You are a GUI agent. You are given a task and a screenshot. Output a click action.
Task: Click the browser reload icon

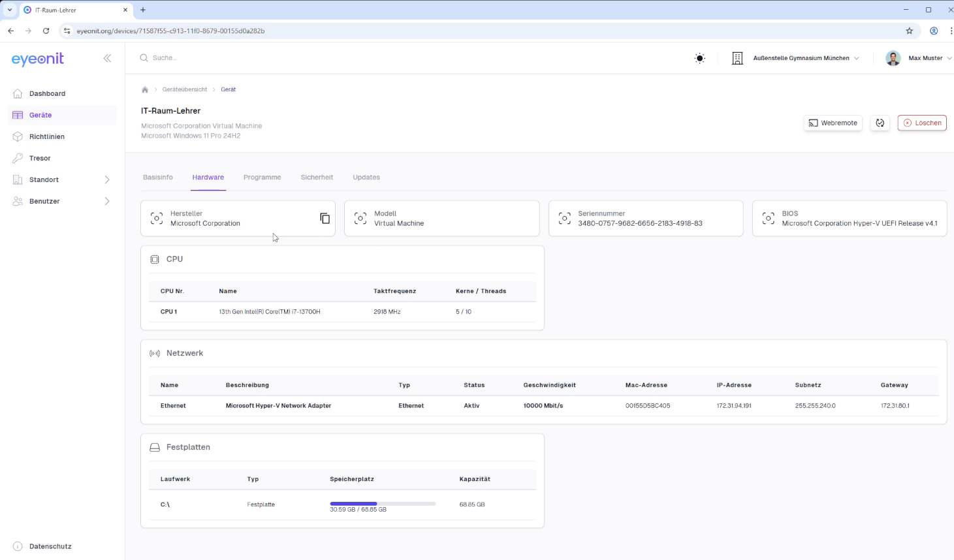(x=46, y=31)
